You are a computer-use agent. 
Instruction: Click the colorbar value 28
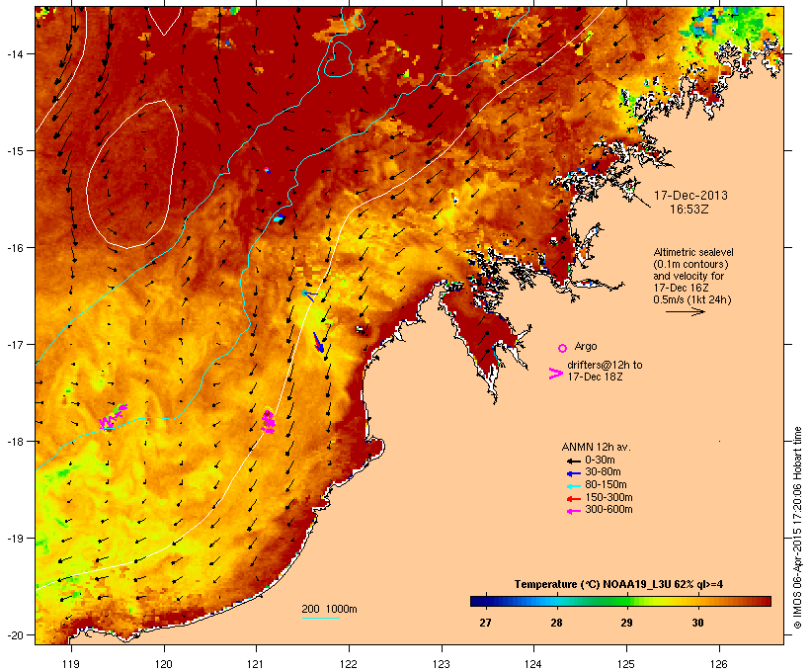pyautogui.click(x=556, y=623)
